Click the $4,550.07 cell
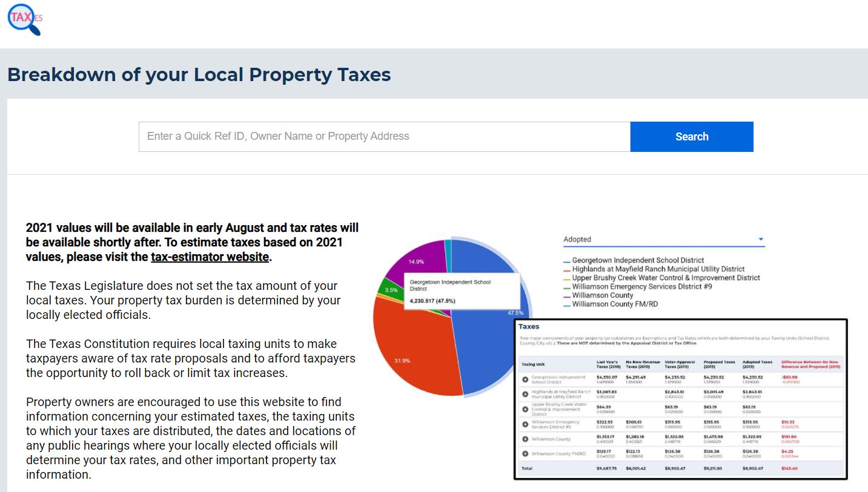This screenshot has width=868, height=492. point(607,377)
